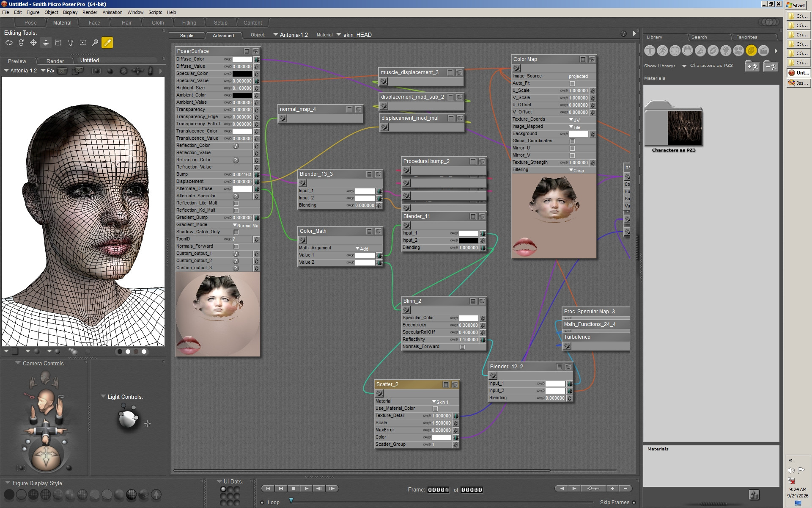Open the Face expressions library category
812x508 pixels.
coord(675,51)
